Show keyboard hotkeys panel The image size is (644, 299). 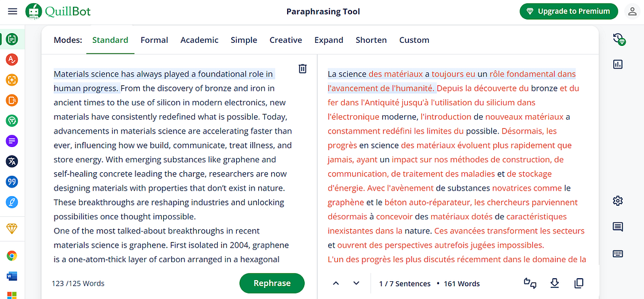(x=618, y=254)
